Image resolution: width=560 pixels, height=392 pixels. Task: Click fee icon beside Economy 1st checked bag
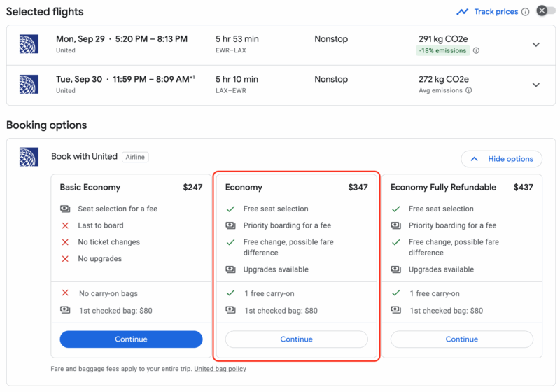(230, 310)
